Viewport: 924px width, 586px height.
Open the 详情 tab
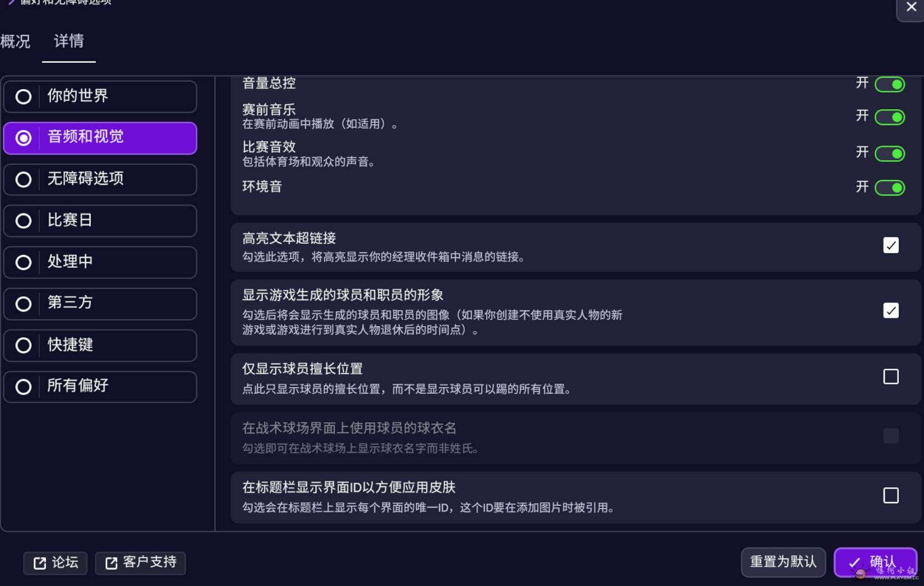pyautogui.click(x=69, y=41)
